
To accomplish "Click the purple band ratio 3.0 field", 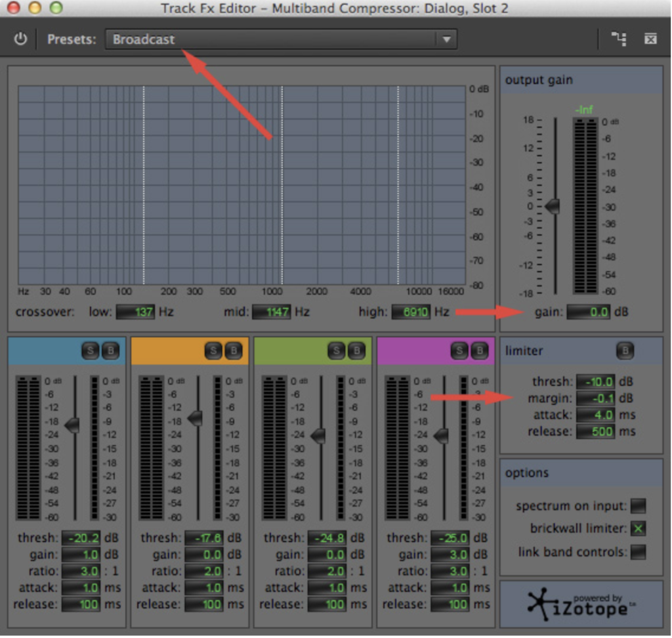I will pos(450,571).
